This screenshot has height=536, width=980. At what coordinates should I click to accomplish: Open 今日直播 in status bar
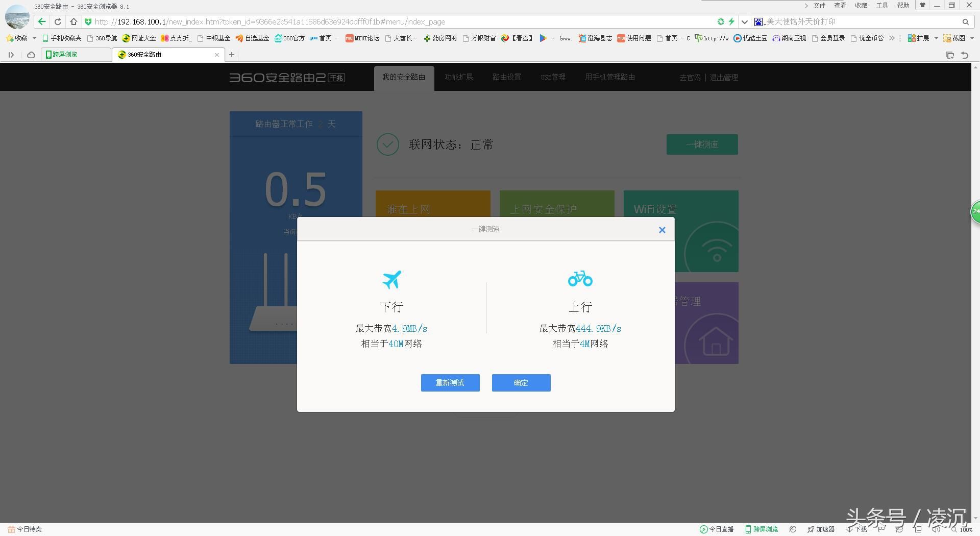(717, 529)
